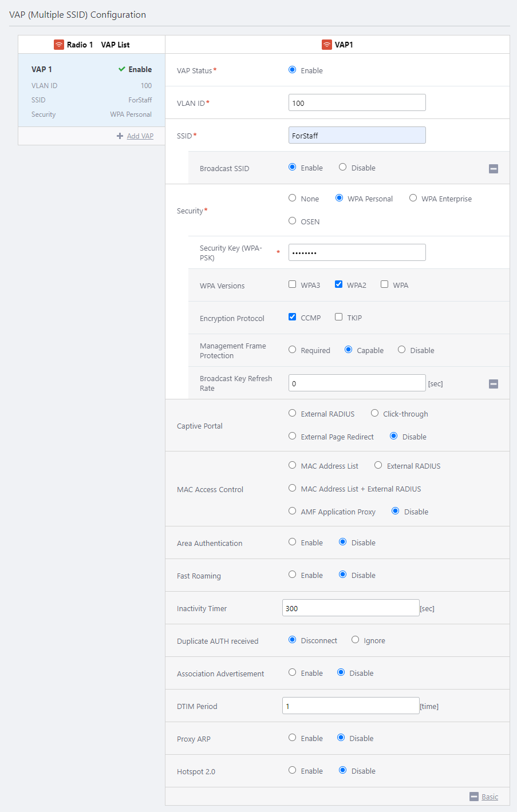
Task: Click the SSID text field
Action: [x=357, y=136]
